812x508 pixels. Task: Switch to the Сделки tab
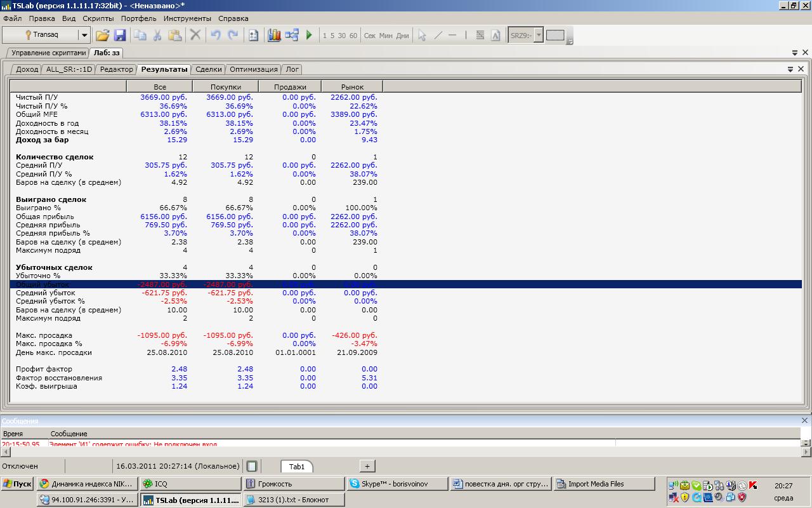click(208, 69)
